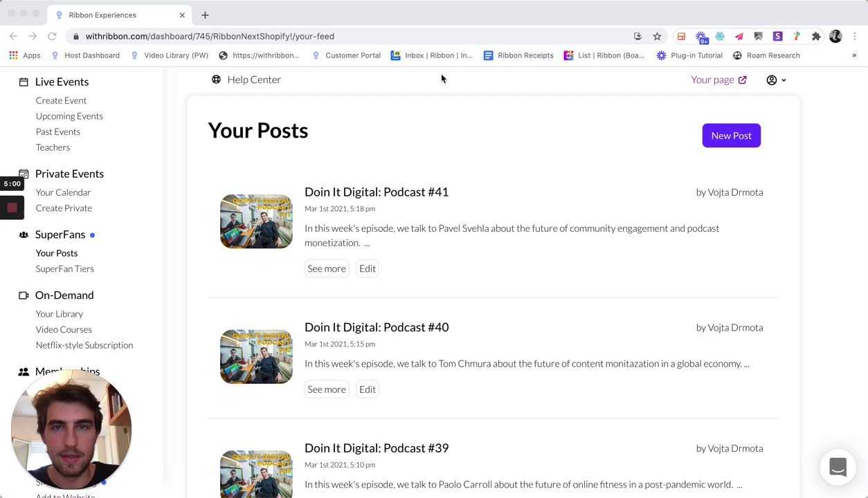Open the Podcast #41 thumbnail

point(256,221)
